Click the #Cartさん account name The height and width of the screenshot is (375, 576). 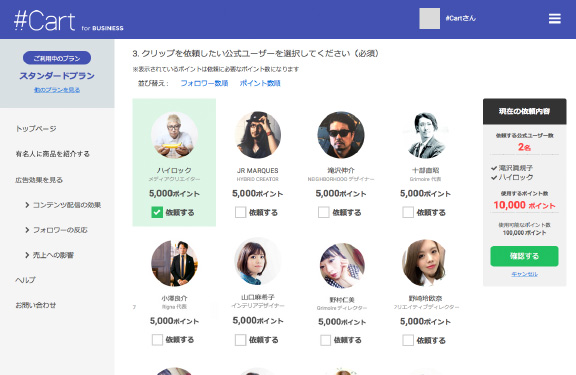[461, 18]
